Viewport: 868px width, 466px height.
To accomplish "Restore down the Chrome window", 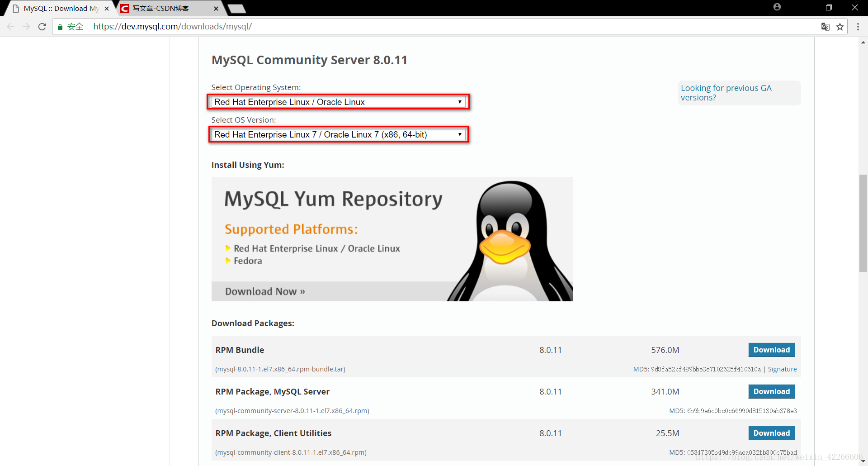I will click(829, 7).
